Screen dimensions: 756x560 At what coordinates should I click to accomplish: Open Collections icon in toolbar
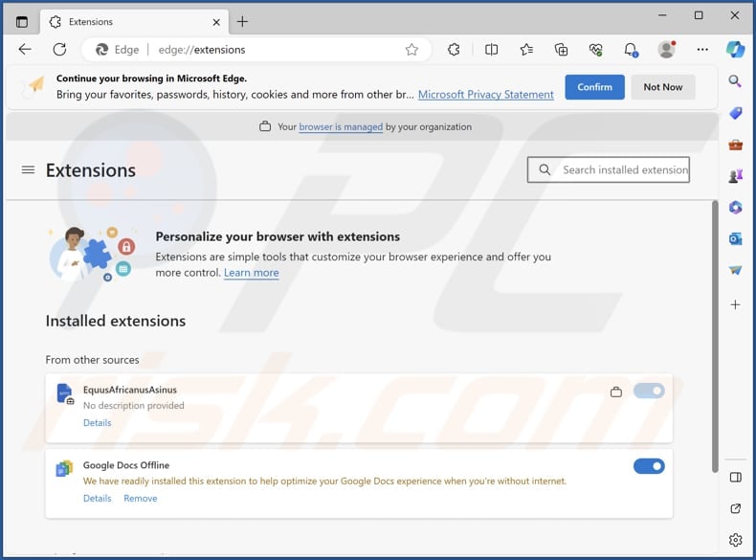pos(561,49)
